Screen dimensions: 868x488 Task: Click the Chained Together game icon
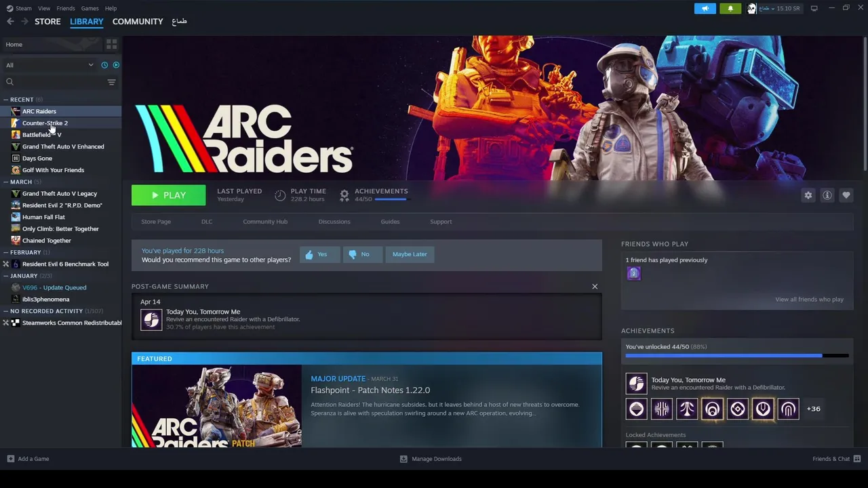16,241
